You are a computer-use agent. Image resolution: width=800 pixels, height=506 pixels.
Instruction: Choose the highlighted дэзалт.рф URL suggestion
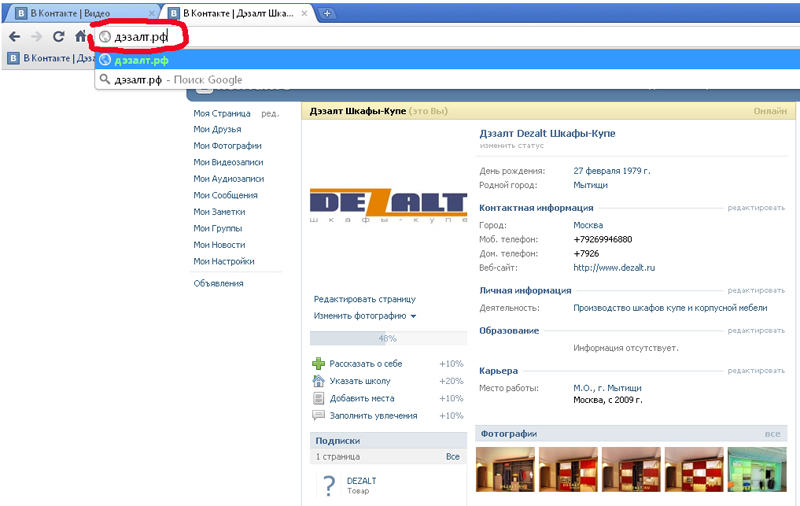point(447,60)
